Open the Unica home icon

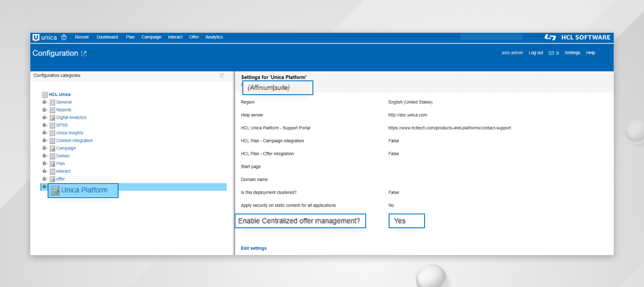click(x=64, y=37)
